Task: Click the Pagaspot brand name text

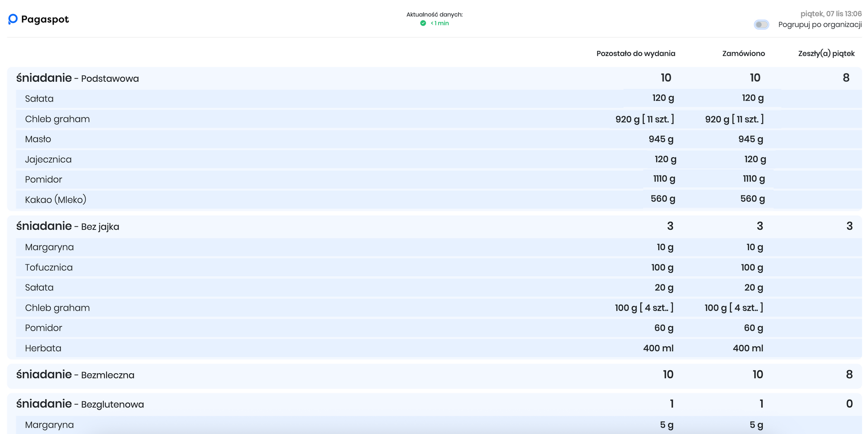Action: click(45, 20)
